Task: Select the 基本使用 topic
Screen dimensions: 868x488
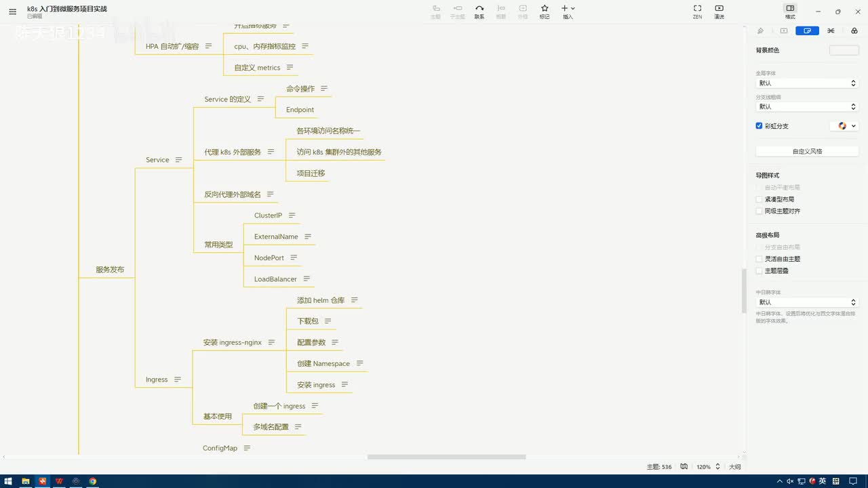Action: (218, 416)
